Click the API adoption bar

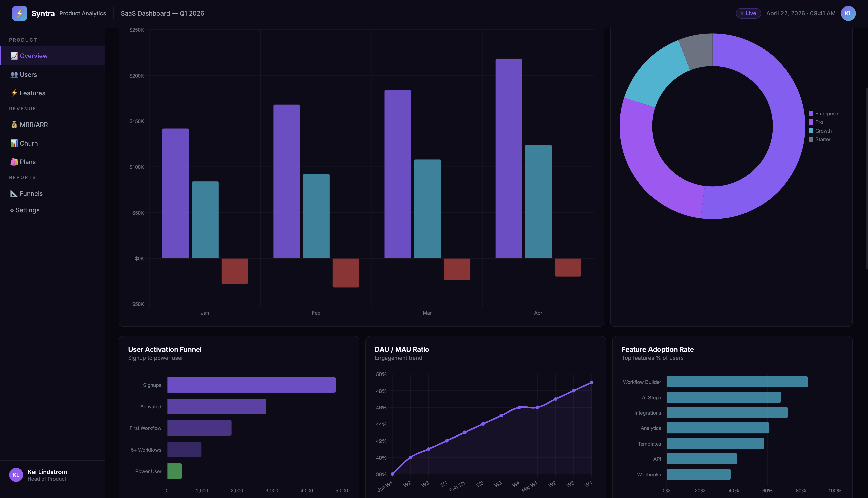[x=702, y=459]
